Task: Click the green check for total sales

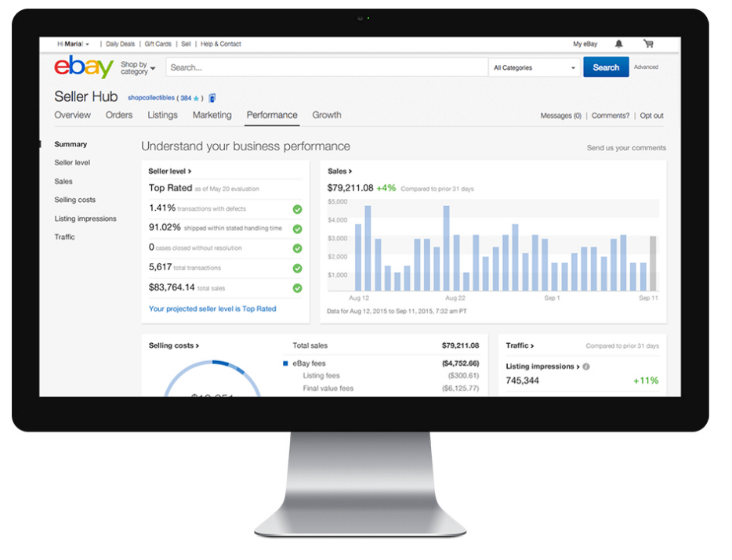Action: [x=297, y=288]
